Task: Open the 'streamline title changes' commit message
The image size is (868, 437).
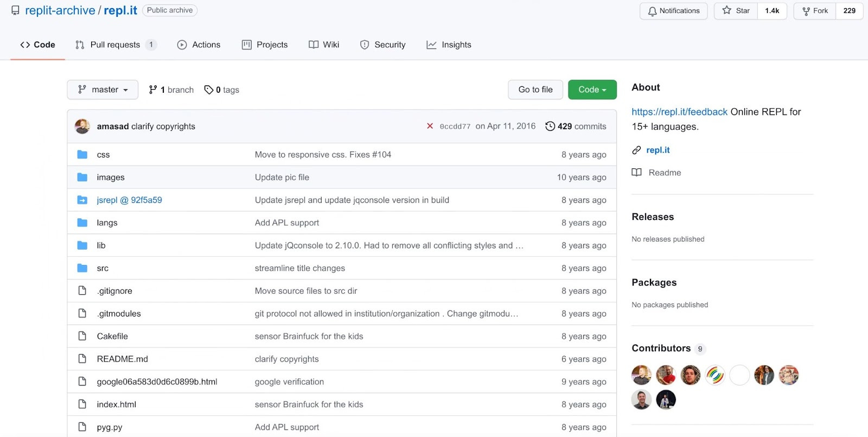Action: coord(300,268)
